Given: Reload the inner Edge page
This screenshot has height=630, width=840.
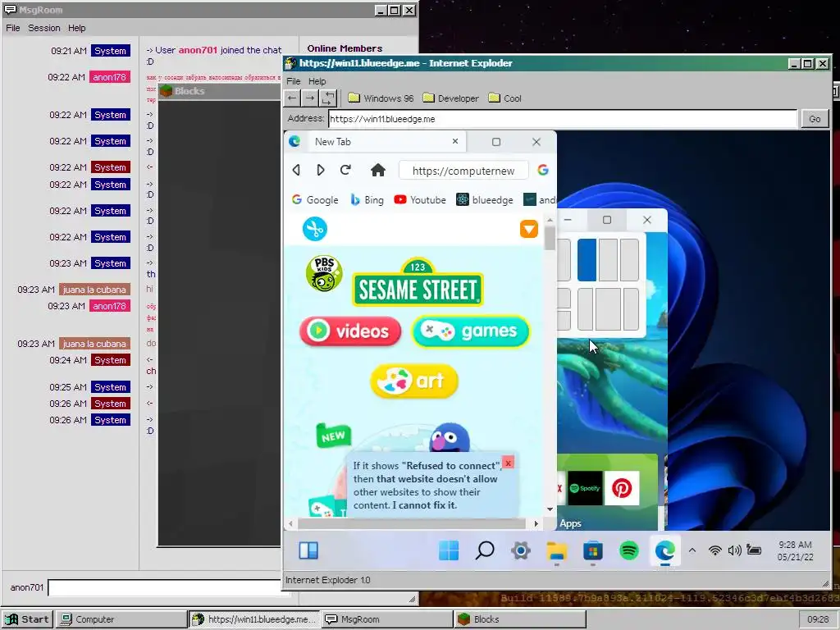Looking at the screenshot, I should point(345,171).
